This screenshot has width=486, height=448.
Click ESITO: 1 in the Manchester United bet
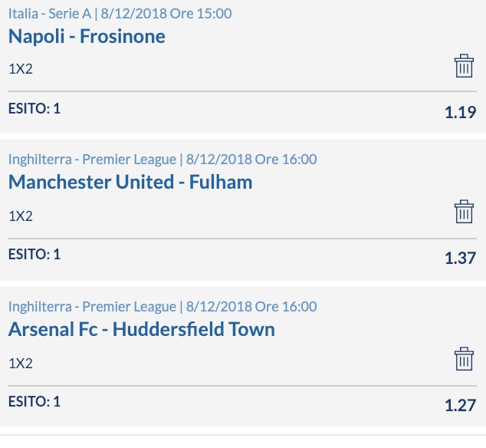coord(34,255)
